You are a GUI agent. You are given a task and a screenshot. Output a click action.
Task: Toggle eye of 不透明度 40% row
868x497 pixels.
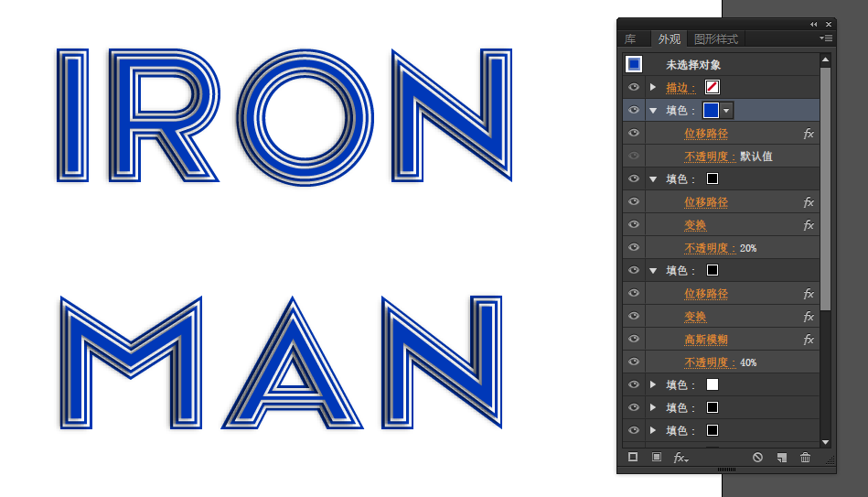pos(634,362)
